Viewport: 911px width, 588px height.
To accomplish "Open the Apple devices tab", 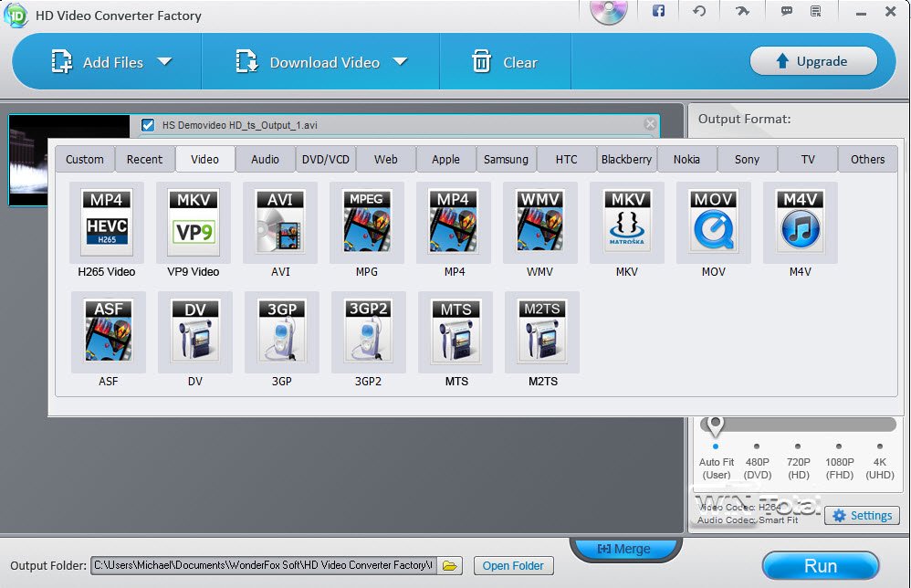I will [x=445, y=159].
